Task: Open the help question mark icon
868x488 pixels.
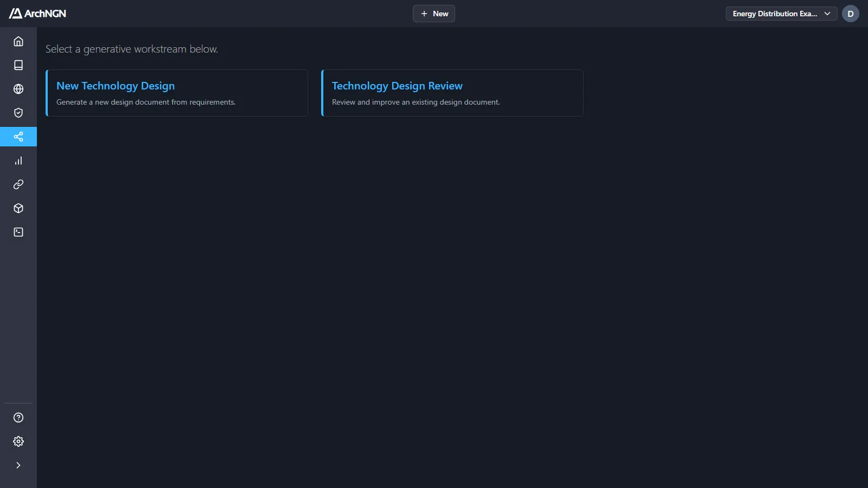Action: [x=18, y=418]
